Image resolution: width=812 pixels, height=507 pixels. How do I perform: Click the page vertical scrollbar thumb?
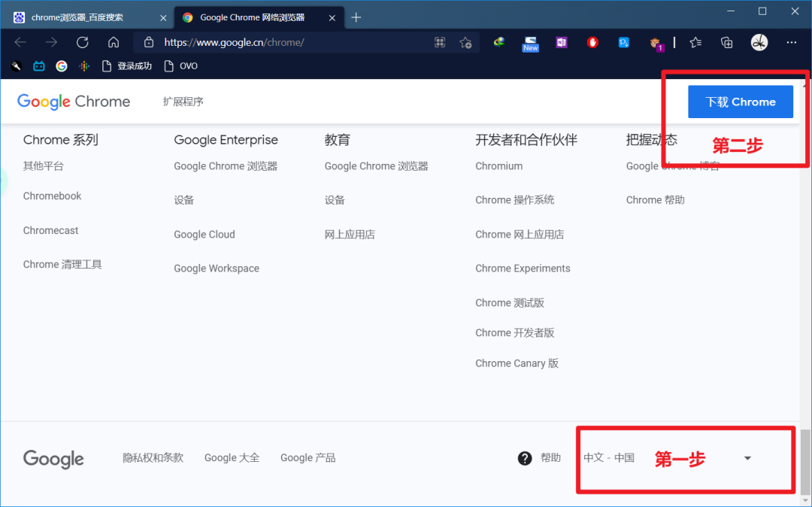804,462
